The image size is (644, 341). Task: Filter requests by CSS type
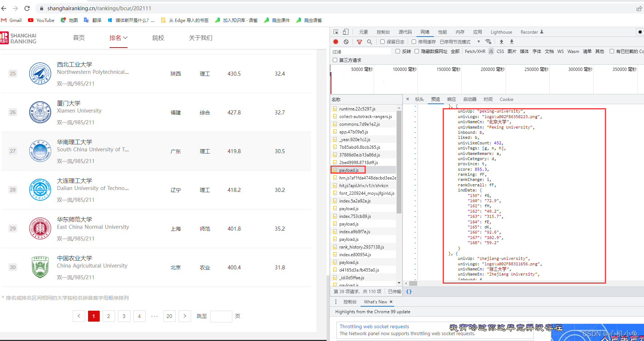(500, 51)
